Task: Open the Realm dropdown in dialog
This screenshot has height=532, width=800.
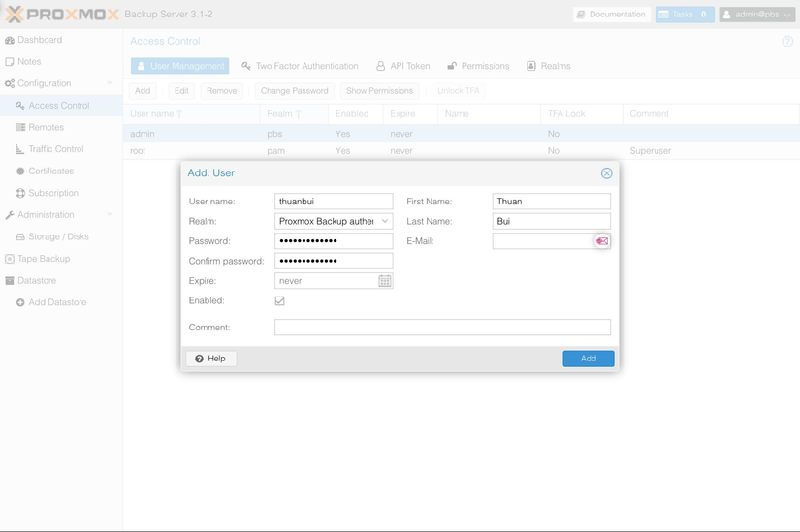Action: click(385, 221)
